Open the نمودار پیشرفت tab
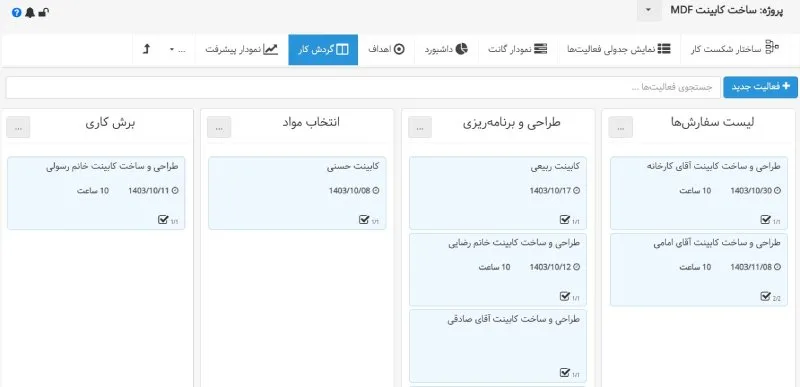The image size is (800, 387). pyautogui.click(x=241, y=49)
